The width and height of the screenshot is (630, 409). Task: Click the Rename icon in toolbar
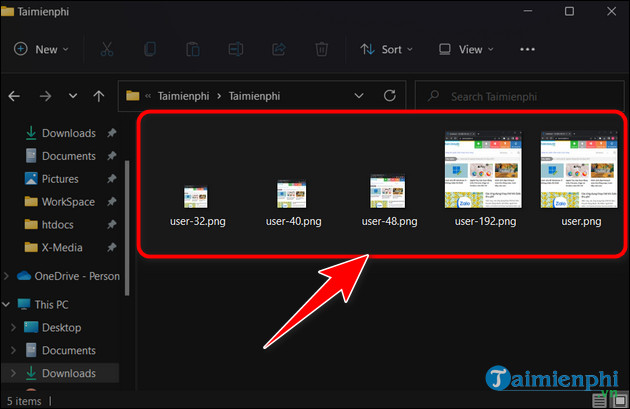click(235, 49)
